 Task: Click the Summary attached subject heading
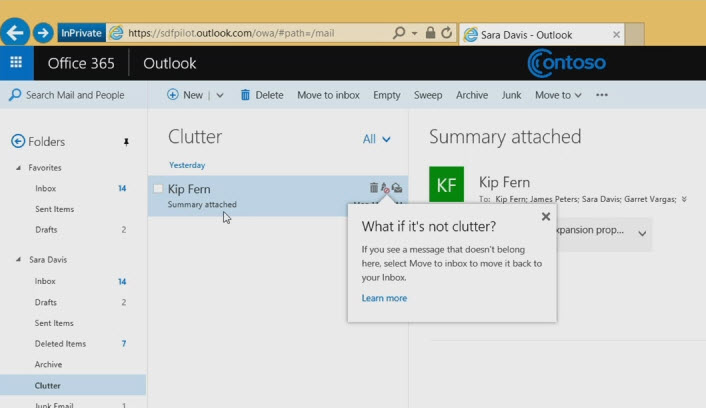[505, 136]
